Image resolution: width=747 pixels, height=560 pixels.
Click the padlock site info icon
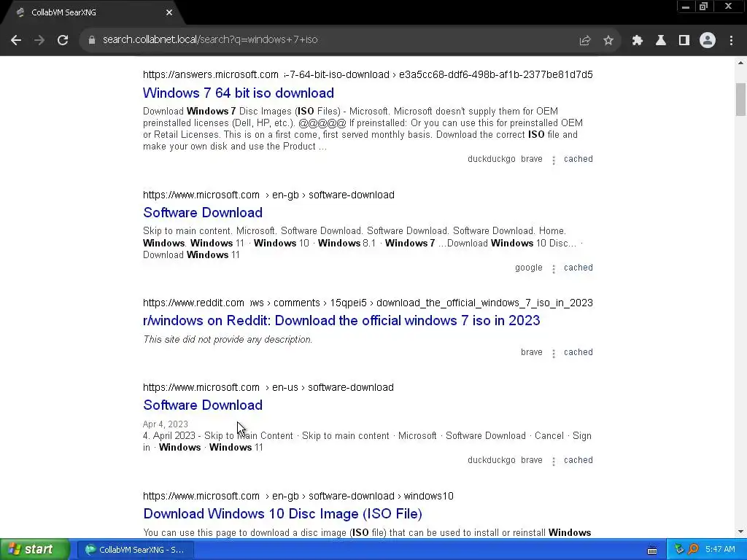tap(92, 40)
